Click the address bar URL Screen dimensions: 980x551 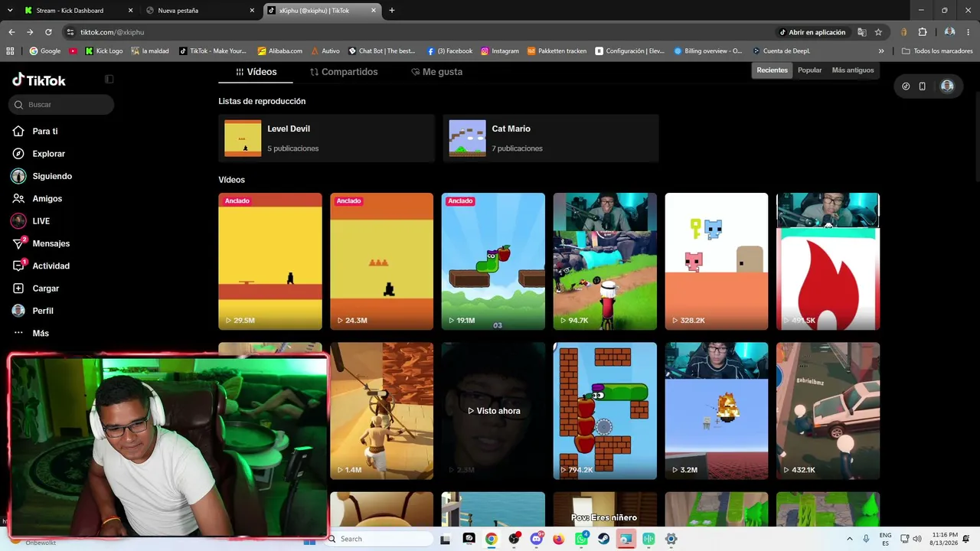tap(112, 32)
